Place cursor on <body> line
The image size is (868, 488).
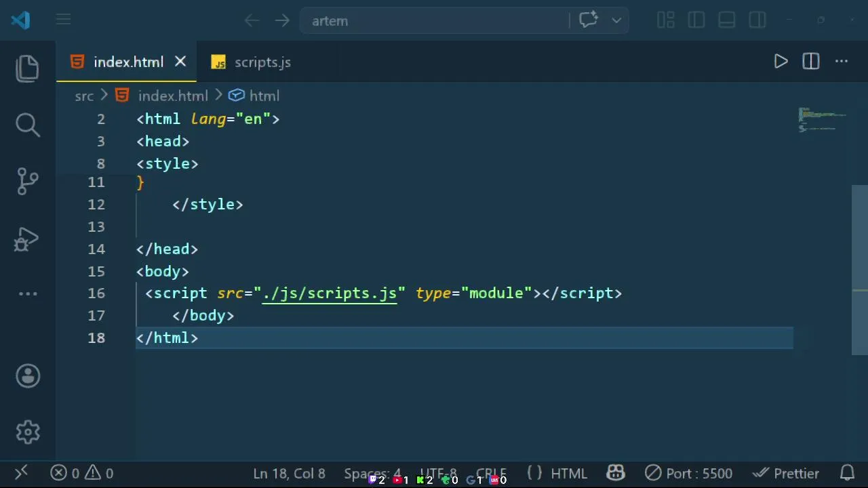[163, 272]
